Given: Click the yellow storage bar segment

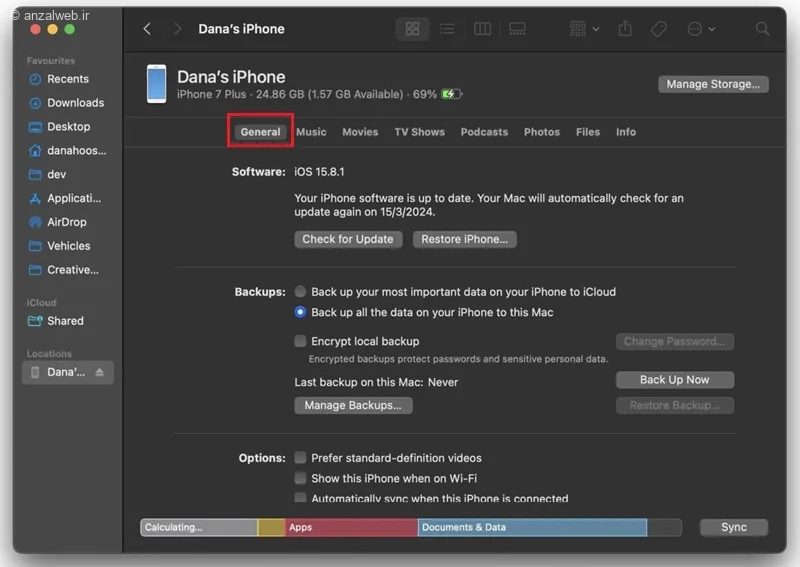Looking at the screenshot, I should (271, 527).
